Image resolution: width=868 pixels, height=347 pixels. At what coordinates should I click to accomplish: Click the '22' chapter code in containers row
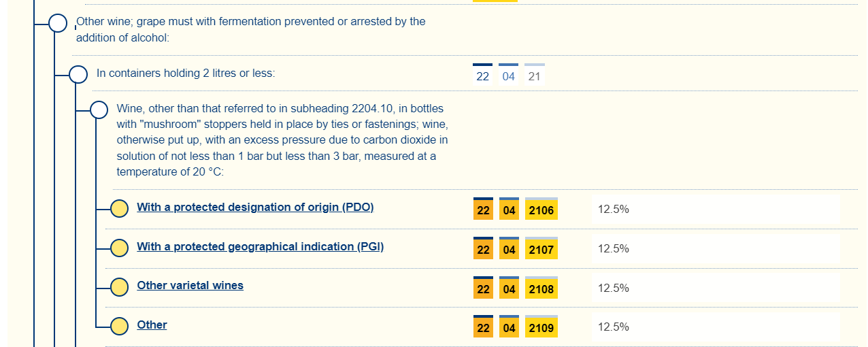(482, 76)
